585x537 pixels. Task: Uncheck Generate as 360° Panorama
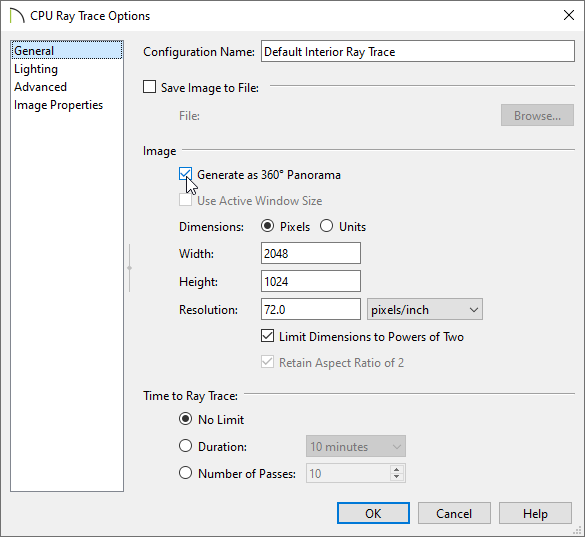click(185, 174)
